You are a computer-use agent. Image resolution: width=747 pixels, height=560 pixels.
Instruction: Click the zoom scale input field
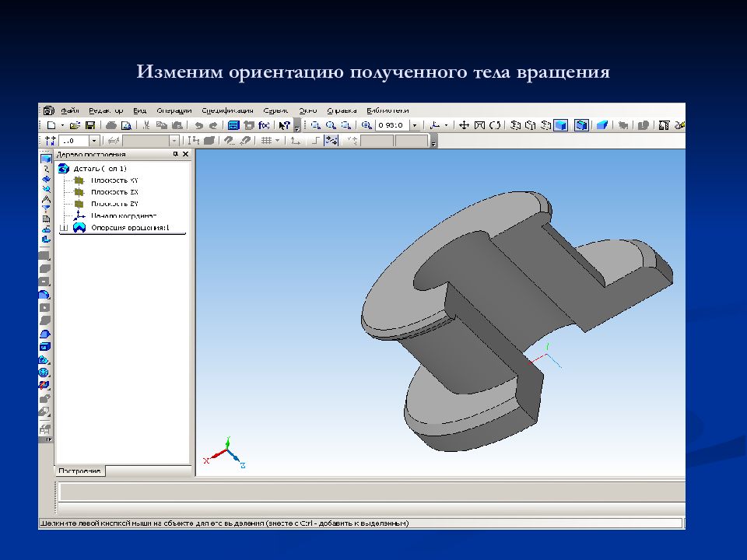[392, 125]
